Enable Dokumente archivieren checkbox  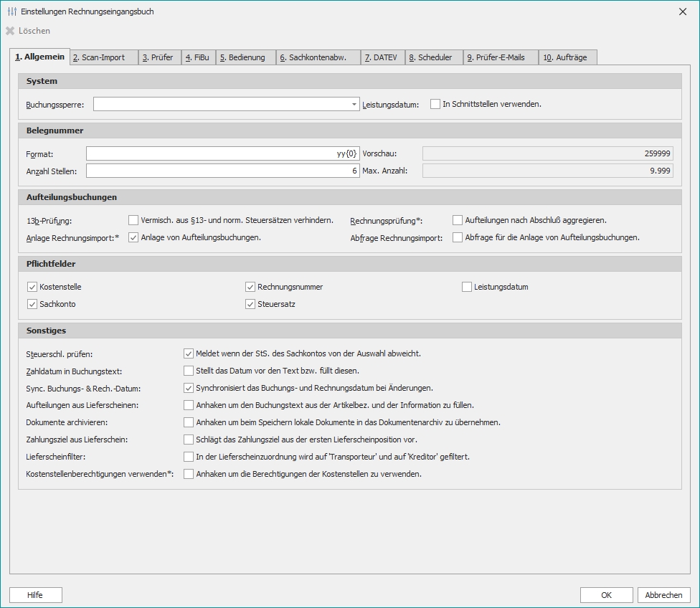click(x=189, y=422)
